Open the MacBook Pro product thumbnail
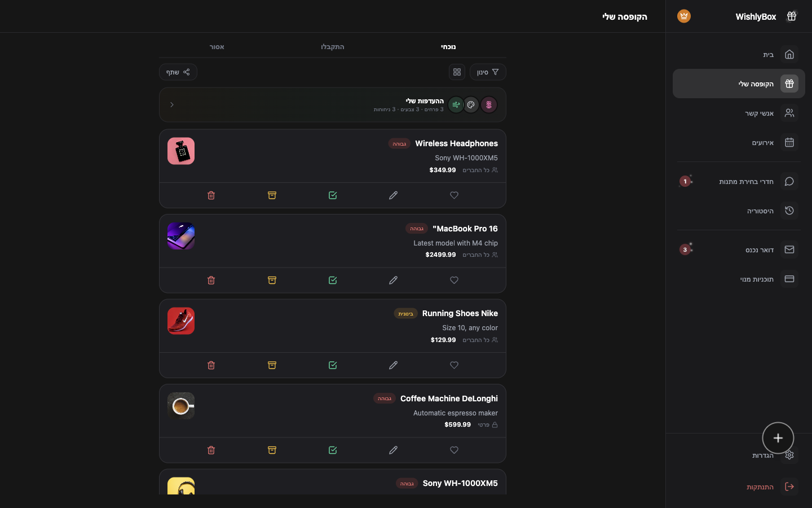 pyautogui.click(x=181, y=236)
